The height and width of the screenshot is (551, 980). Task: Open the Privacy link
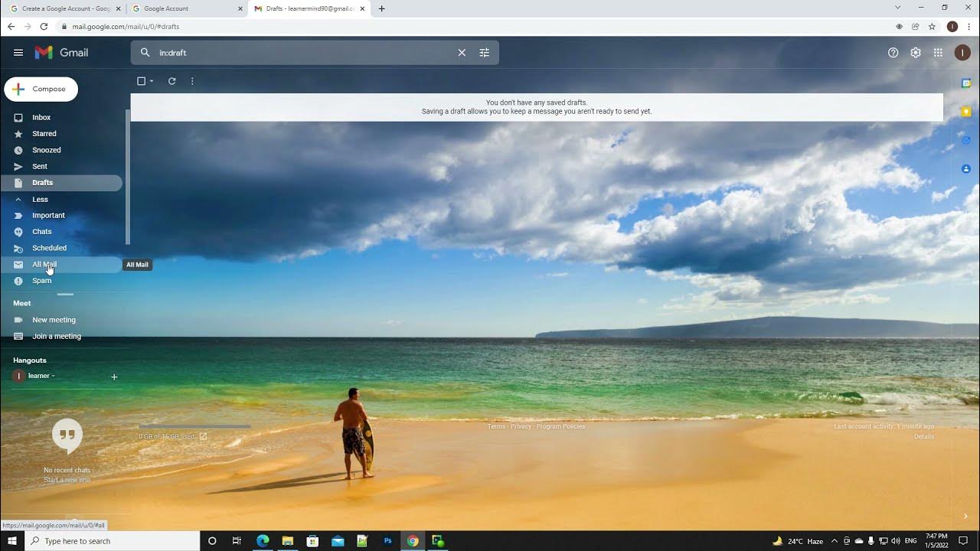pos(521,426)
